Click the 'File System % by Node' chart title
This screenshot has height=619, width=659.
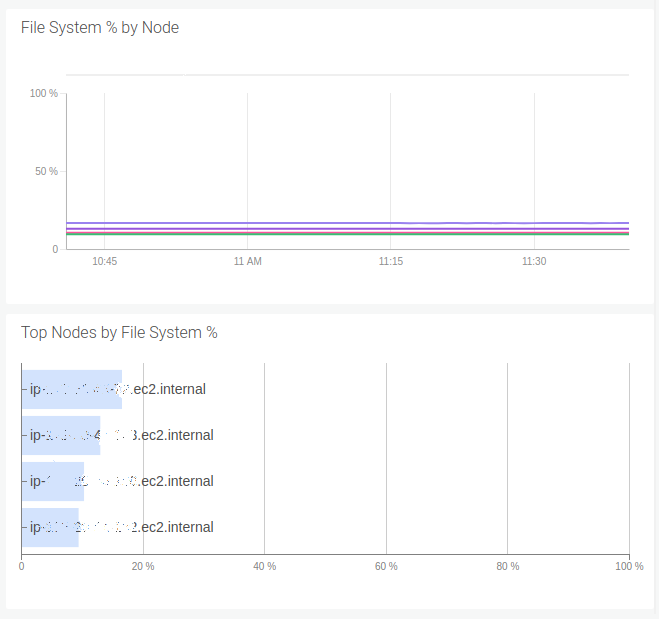tap(100, 28)
